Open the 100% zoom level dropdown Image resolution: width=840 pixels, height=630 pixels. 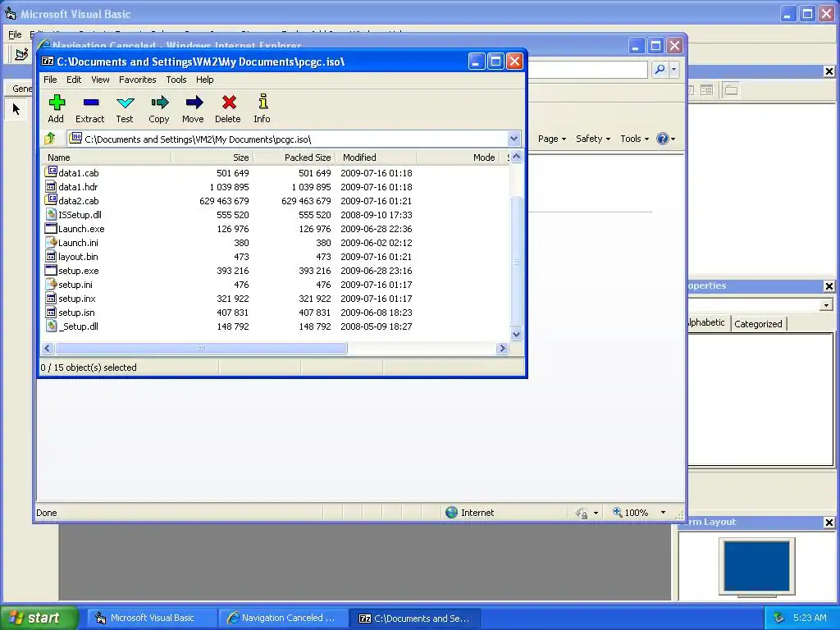pyautogui.click(x=663, y=513)
